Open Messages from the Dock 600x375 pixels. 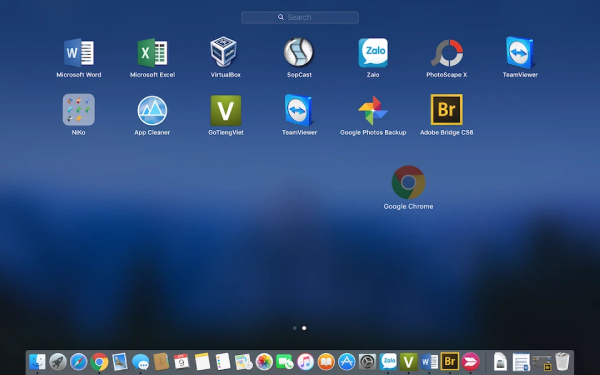(x=140, y=362)
